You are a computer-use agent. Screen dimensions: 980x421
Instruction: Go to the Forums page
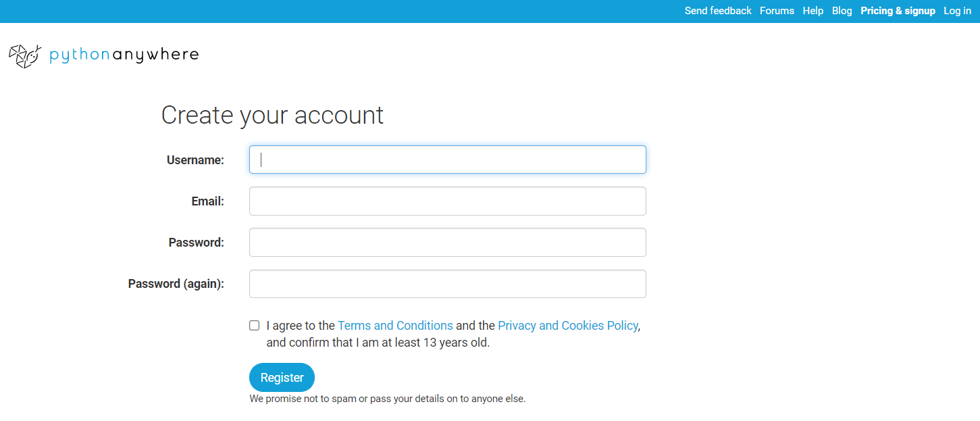pyautogui.click(x=777, y=11)
